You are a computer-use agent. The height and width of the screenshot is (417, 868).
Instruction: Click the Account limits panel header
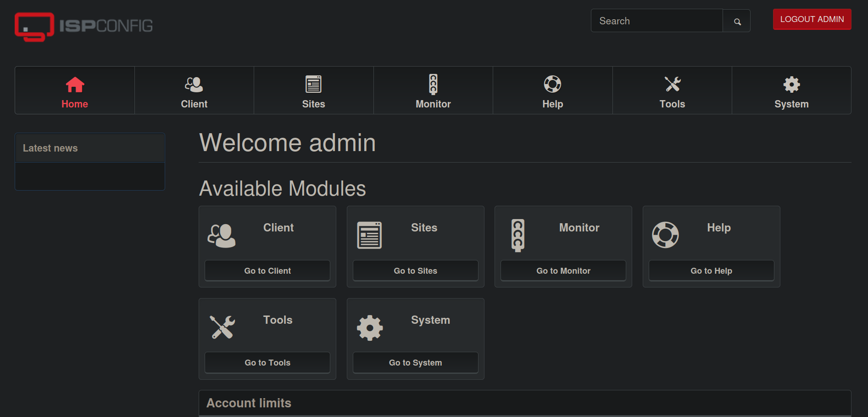[525, 403]
